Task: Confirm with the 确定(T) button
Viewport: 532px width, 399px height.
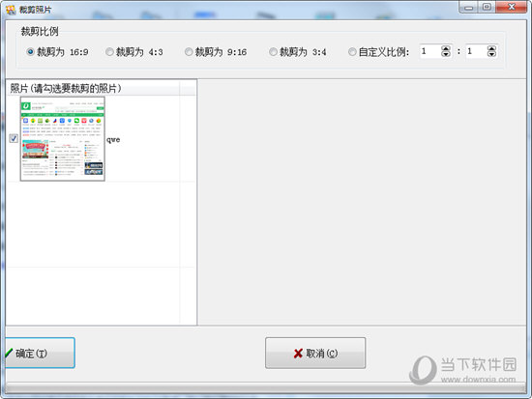Action: point(40,353)
